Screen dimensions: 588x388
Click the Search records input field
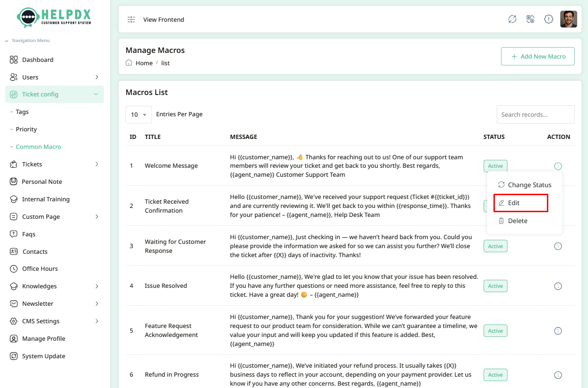[535, 114]
